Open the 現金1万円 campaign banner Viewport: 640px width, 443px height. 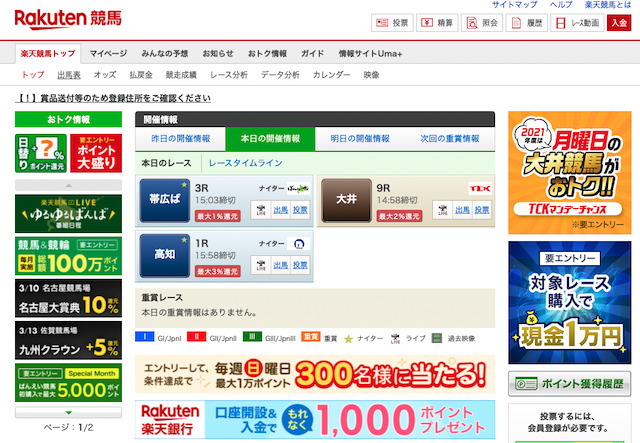click(570, 303)
